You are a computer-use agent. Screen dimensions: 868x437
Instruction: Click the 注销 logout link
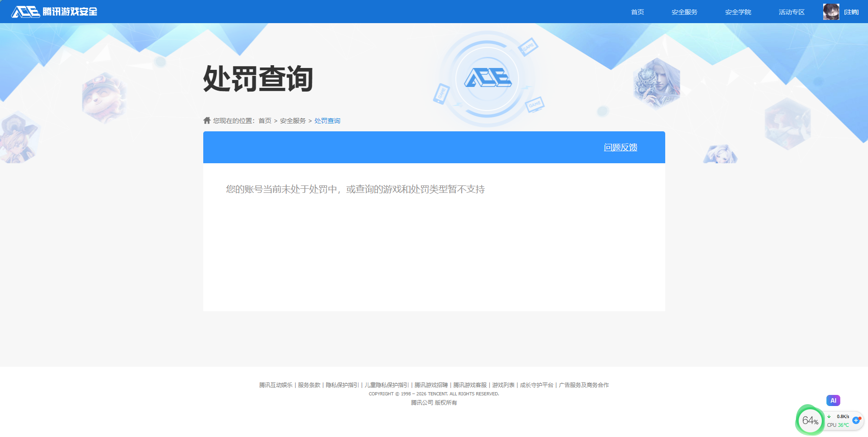pyautogui.click(x=851, y=12)
